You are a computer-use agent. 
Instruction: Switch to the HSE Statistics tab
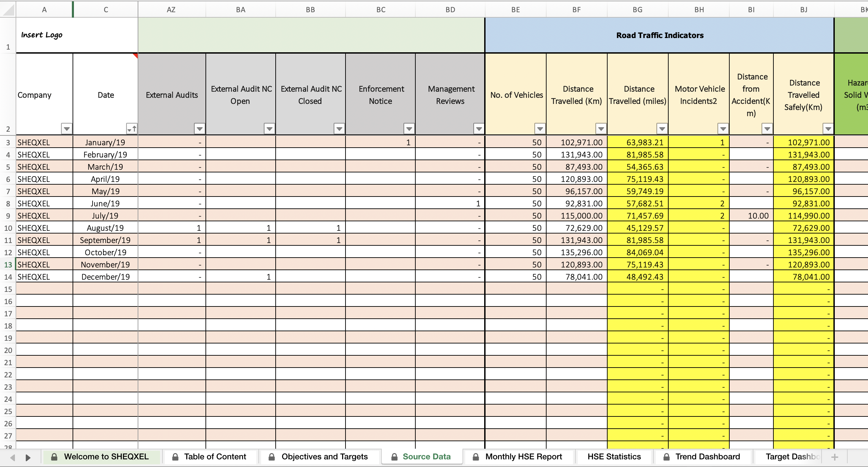pyautogui.click(x=614, y=457)
